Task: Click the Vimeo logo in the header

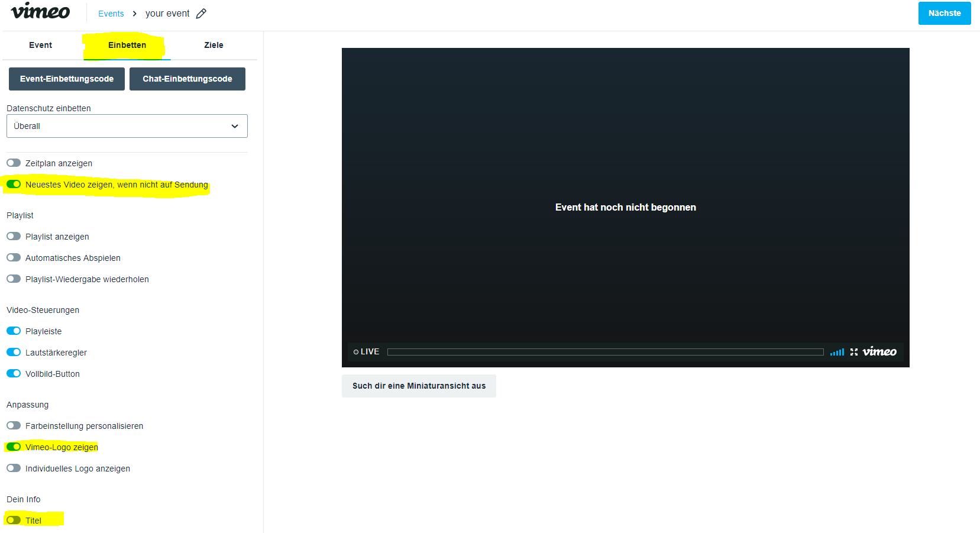Action: [40, 11]
